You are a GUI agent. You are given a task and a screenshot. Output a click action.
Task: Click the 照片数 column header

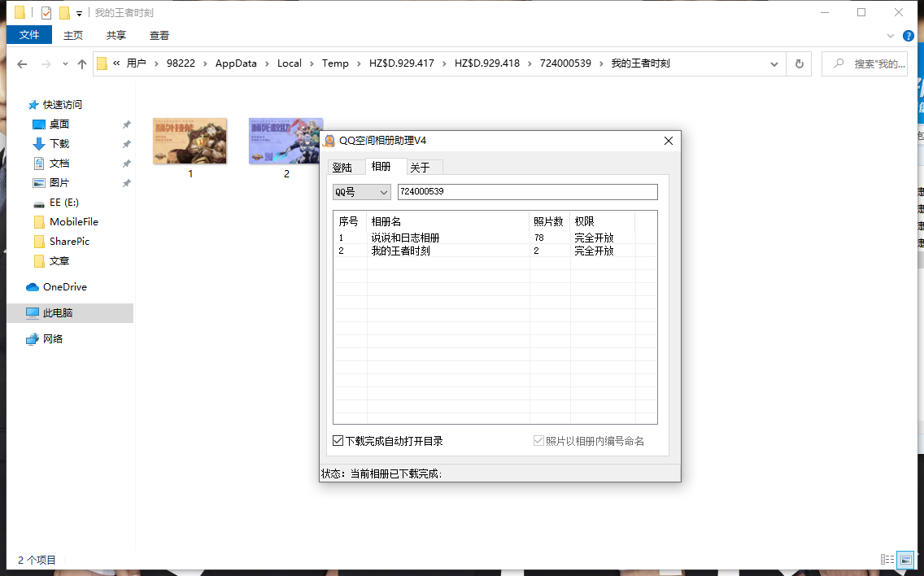(550, 221)
